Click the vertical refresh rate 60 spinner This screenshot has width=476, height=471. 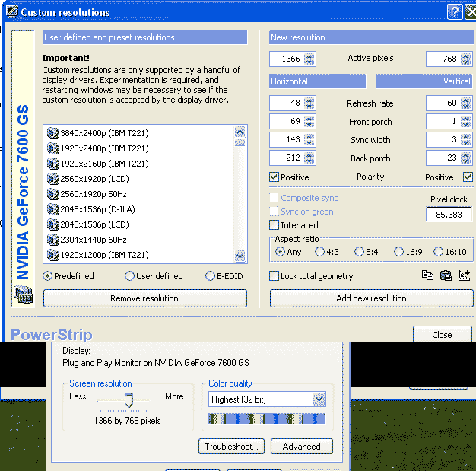click(466, 103)
